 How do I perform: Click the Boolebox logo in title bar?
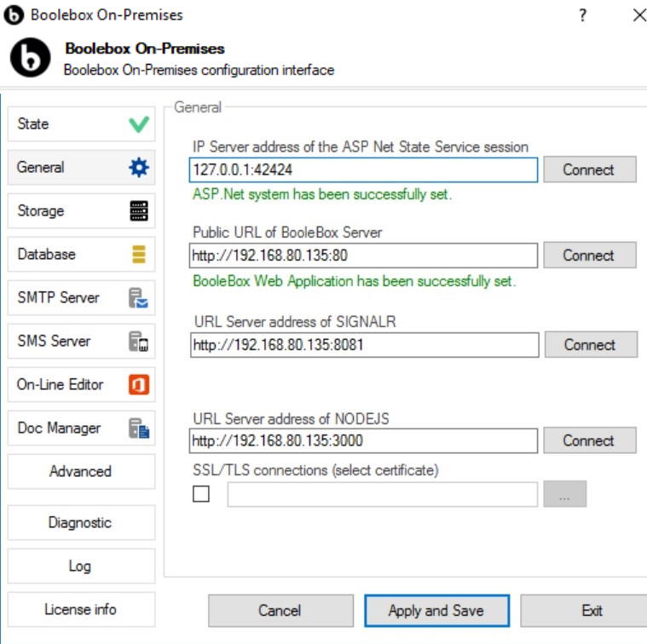point(14,15)
